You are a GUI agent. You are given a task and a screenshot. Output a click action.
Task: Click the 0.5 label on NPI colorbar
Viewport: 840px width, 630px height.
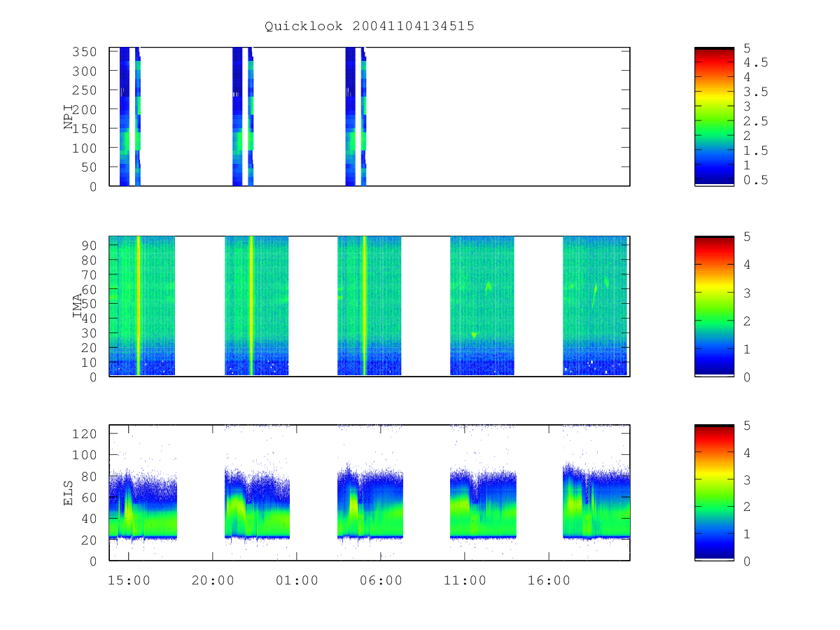click(x=756, y=180)
